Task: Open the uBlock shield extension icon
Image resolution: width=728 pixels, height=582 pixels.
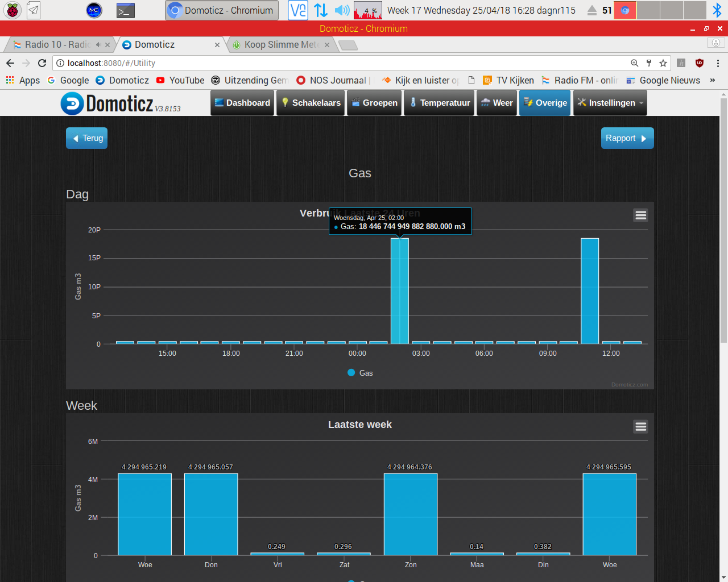Action: pos(700,63)
